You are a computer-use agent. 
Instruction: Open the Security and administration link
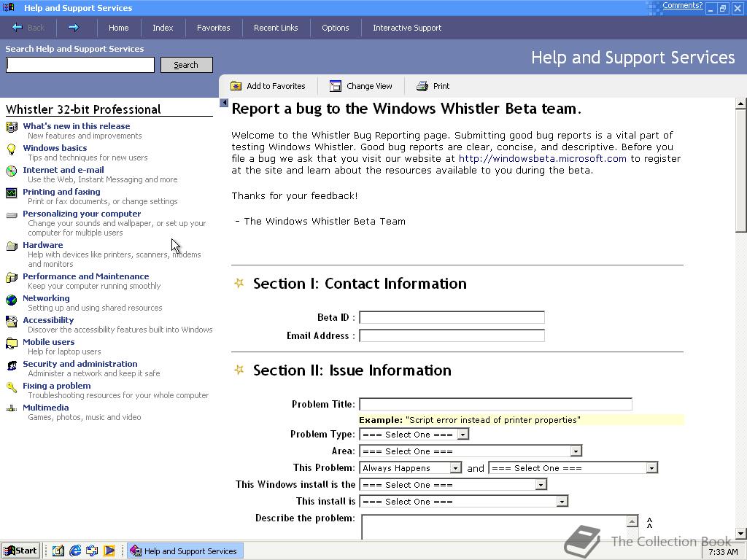point(80,364)
